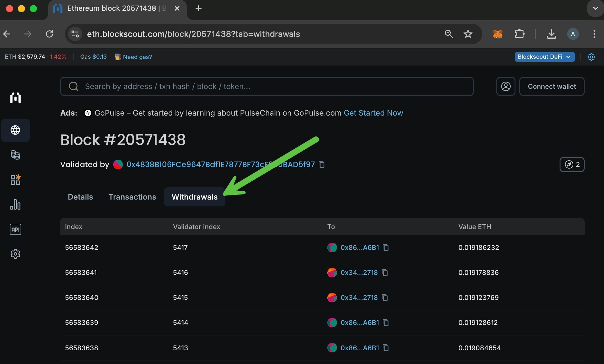Expand the Blockscout DeFi dropdown
The height and width of the screenshot is (364, 604).
click(544, 57)
